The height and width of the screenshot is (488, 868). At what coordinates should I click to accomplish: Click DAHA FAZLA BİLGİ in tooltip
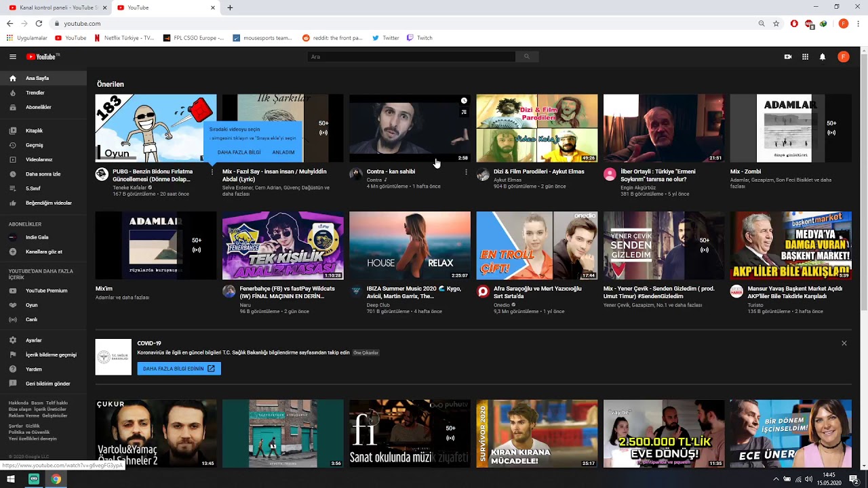pos(239,152)
